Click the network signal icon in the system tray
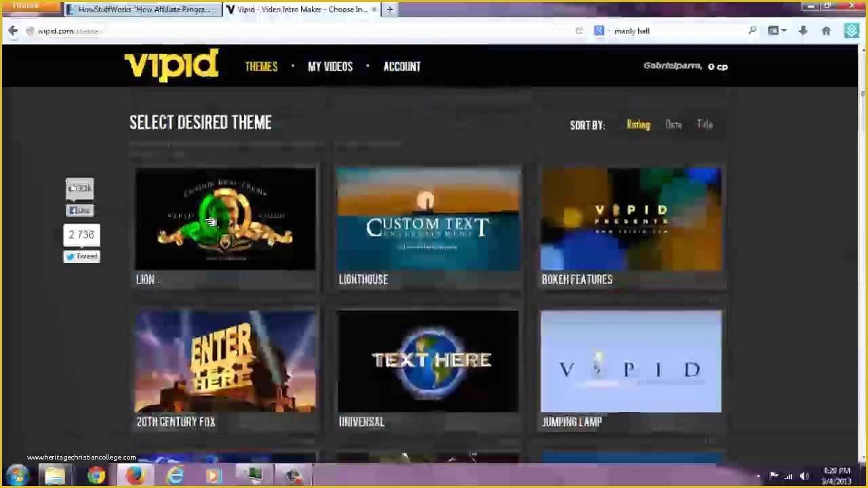The image size is (868, 488). point(789,476)
